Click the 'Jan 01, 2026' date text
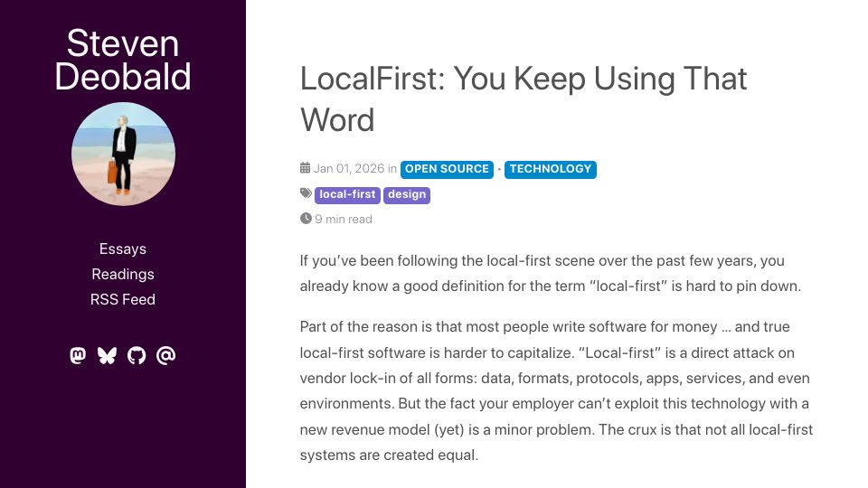This screenshot has width=868, height=488. tap(349, 169)
